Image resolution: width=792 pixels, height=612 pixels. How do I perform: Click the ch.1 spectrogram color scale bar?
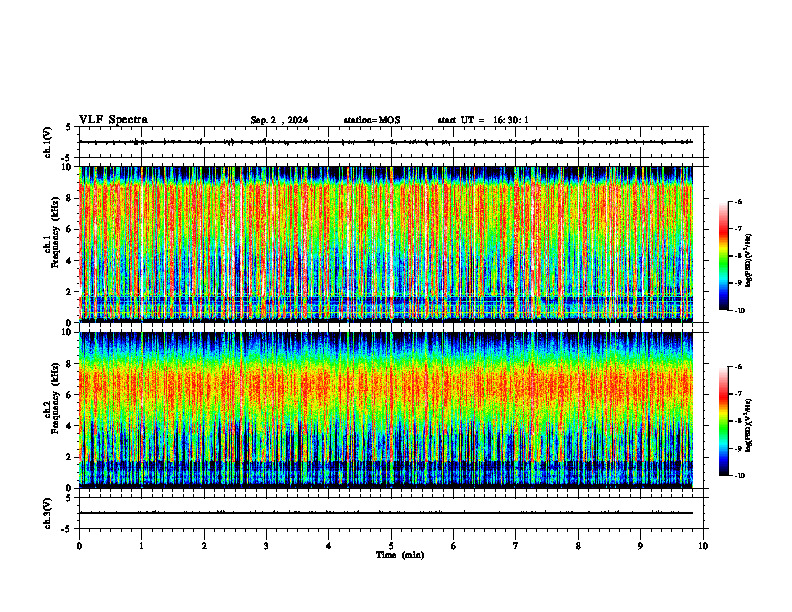tap(723, 256)
